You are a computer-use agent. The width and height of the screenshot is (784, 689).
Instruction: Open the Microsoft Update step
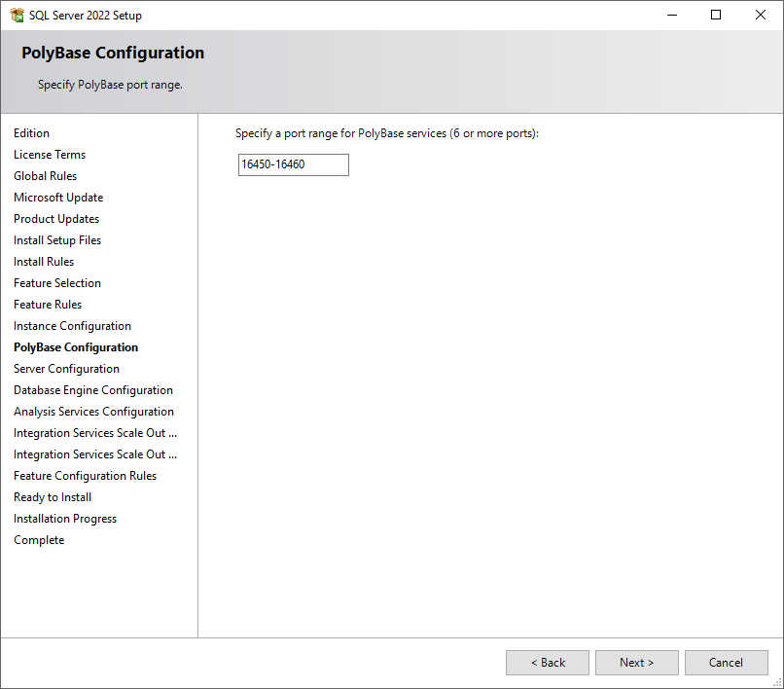tap(57, 197)
